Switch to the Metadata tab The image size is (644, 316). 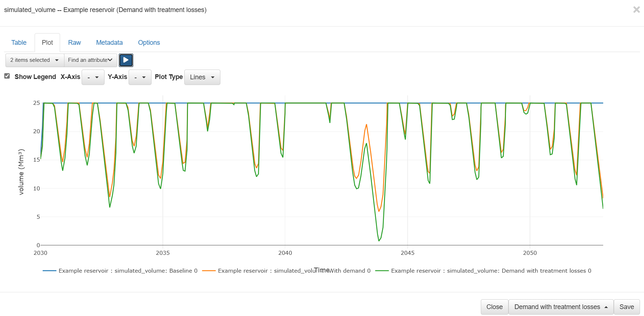click(109, 43)
